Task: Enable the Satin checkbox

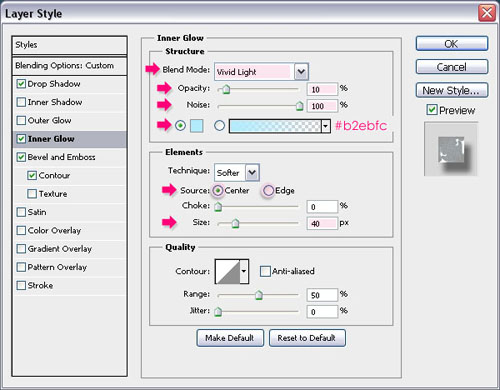Action: (x=21, y=212)
